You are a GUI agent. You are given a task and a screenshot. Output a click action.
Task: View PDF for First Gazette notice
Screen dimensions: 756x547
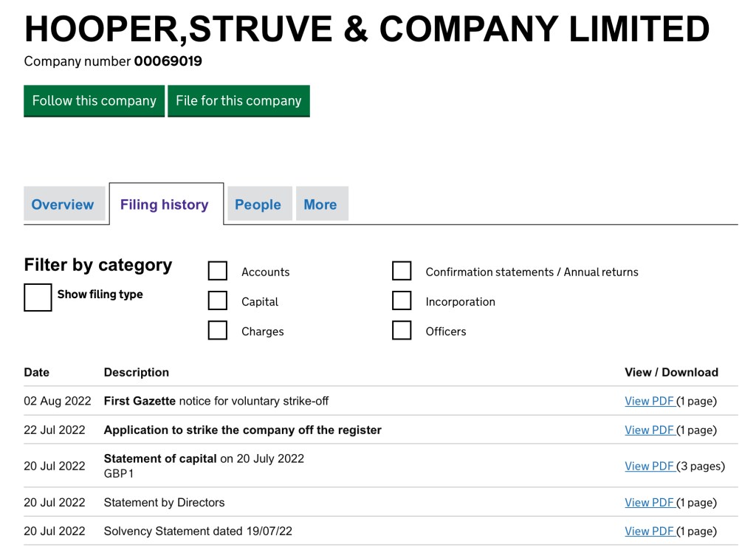(649, 402)
